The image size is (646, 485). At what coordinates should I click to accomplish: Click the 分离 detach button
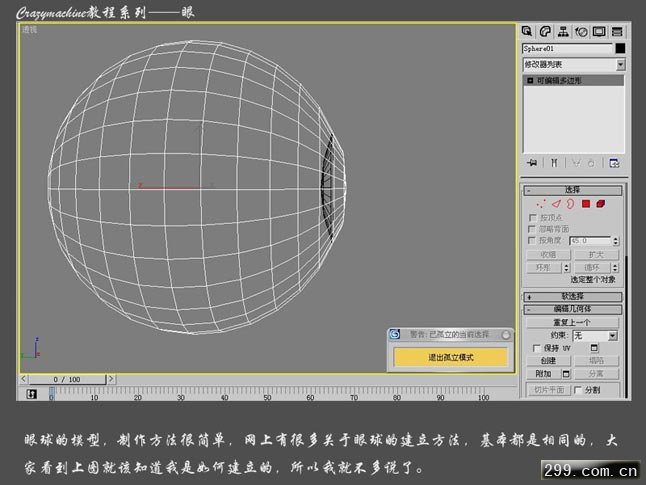[x=596, y=374]
